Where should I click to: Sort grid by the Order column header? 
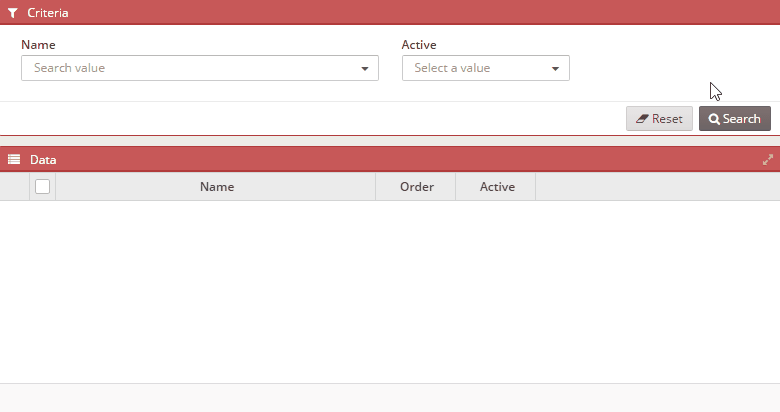pos(416,187)
